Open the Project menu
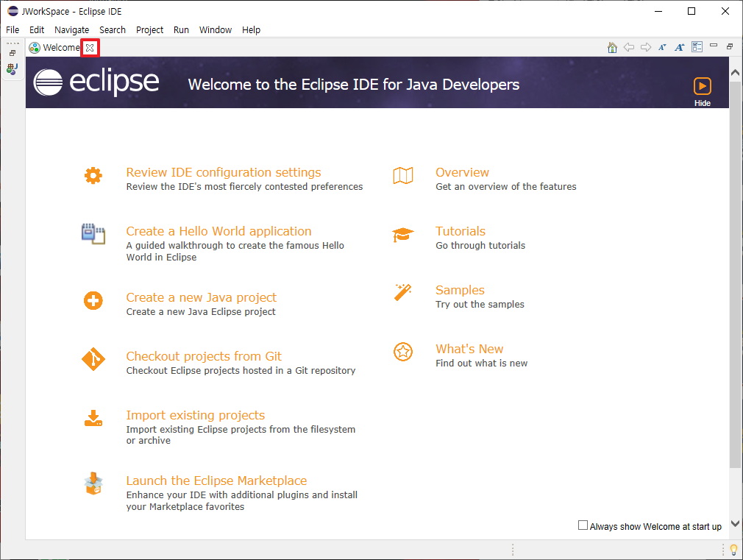The image size is (743, 560). click(x=150, y=30)
